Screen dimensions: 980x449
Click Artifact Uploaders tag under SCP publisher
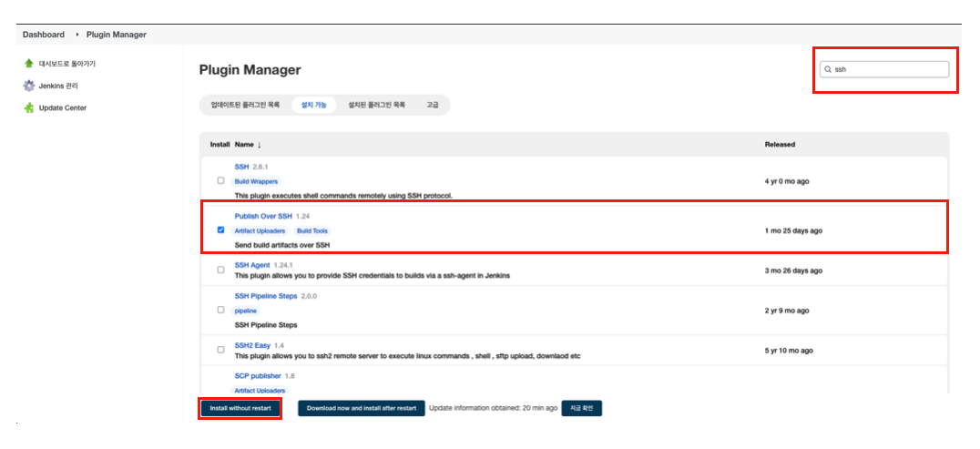click(260, 390)
